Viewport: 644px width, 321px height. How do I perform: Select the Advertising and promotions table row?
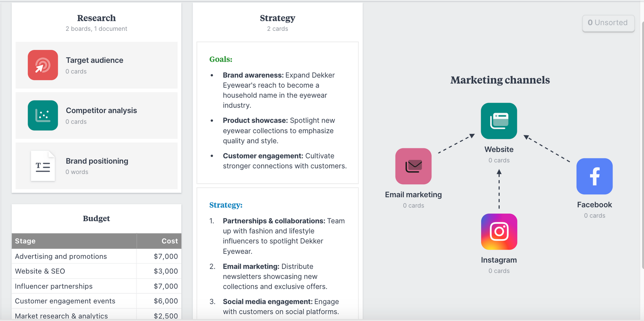click(96, 256)
